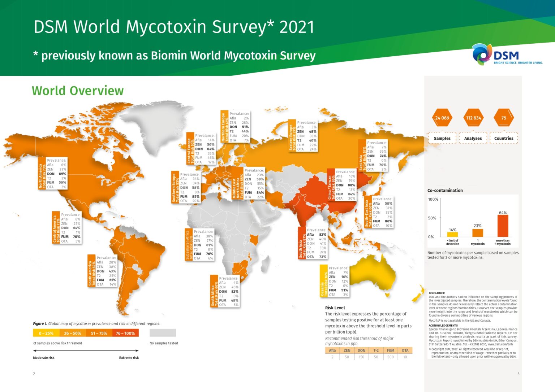Screen dimensions: 555x392
Task: Click the 76 – 100% red legend swatch
Action: coord(125,333)
